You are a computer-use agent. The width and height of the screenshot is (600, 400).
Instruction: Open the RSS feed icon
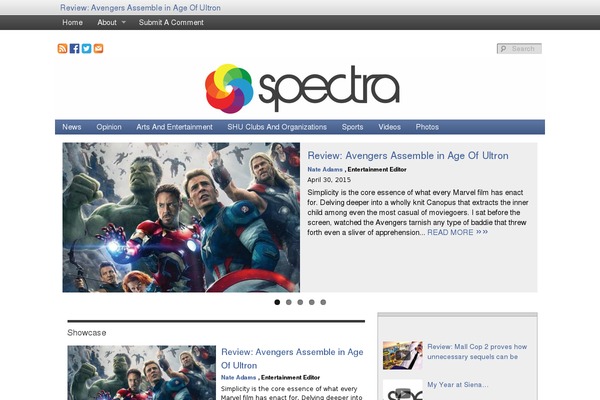pos(62,49)
